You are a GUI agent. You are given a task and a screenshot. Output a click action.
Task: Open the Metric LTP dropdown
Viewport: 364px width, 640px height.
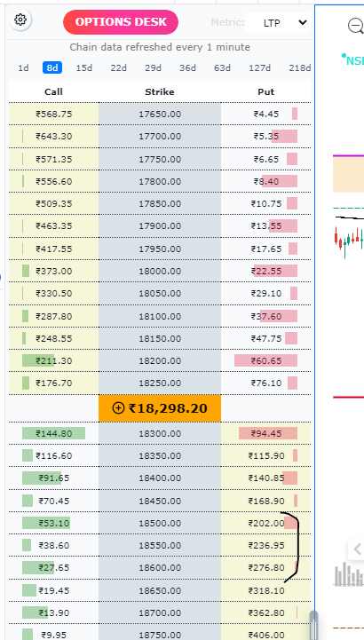[x=278, y=23]
